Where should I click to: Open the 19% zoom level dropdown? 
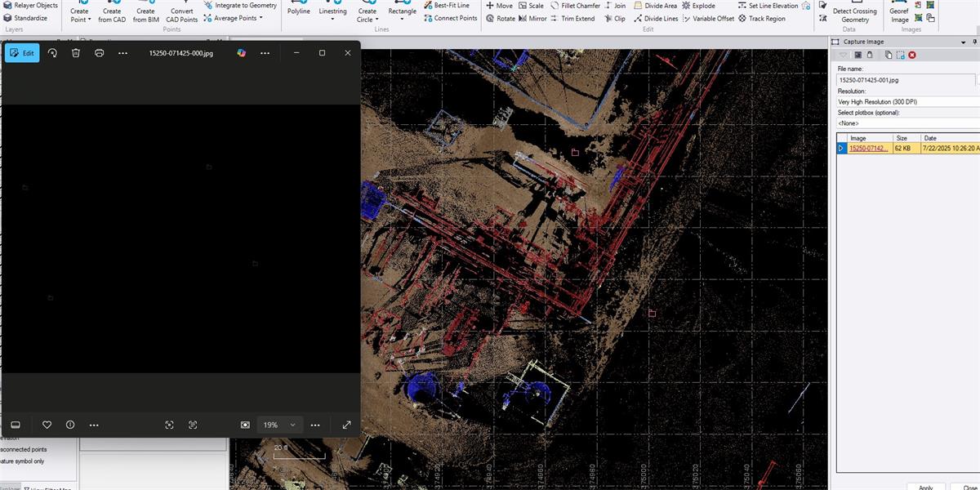coord(292,425)
